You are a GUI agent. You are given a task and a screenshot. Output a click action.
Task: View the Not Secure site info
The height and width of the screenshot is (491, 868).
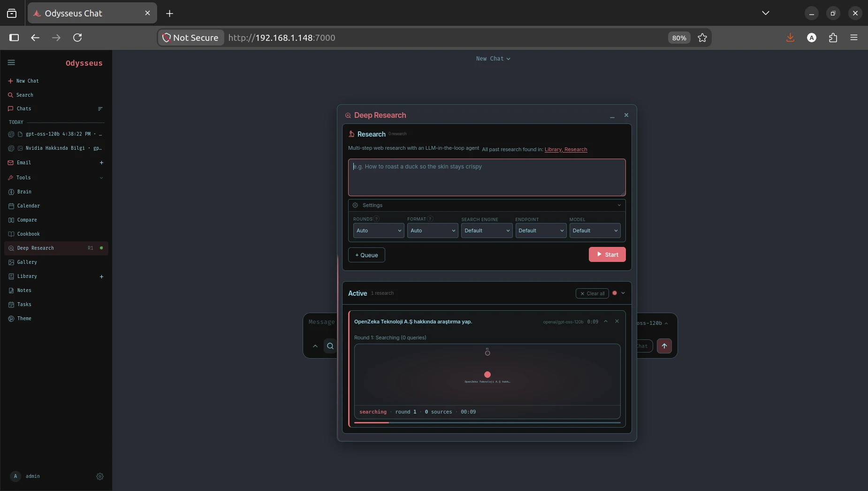[190, 38]
